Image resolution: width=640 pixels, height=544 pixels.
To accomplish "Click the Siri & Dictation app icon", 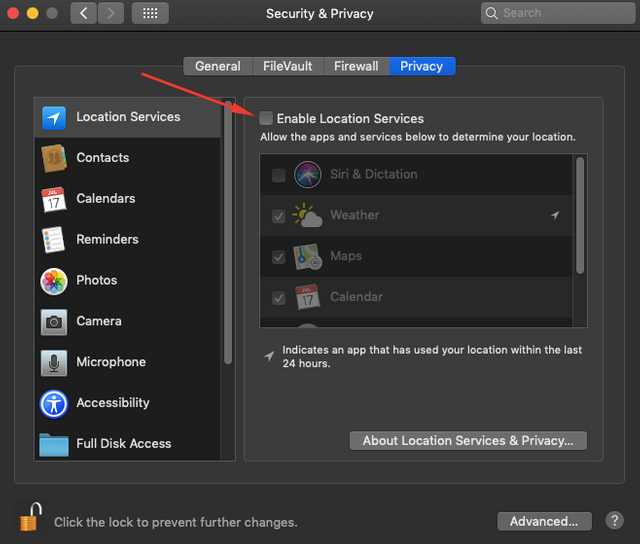I will 308,174.
